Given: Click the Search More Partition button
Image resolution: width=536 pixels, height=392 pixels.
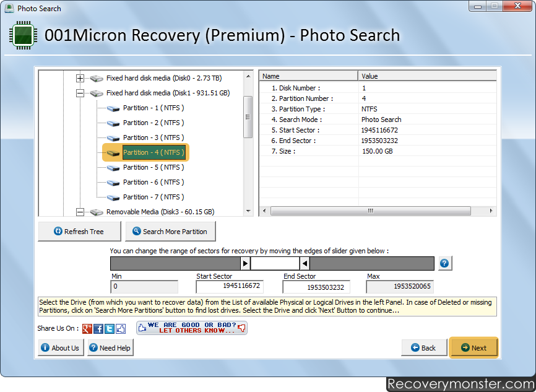Looking at the screenshot, I should [170, 231].
